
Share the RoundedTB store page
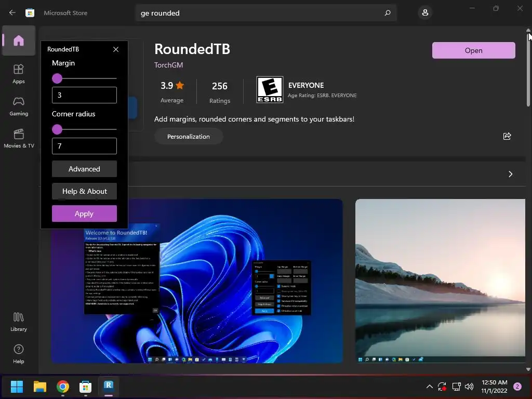coord(507,136)
